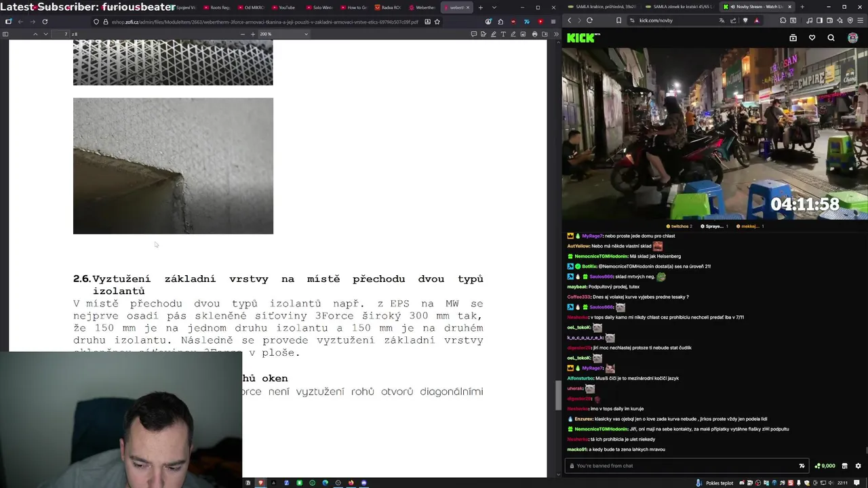
Task: Zoom out the PDF with minus button
Action: click(x=243, y=34)
